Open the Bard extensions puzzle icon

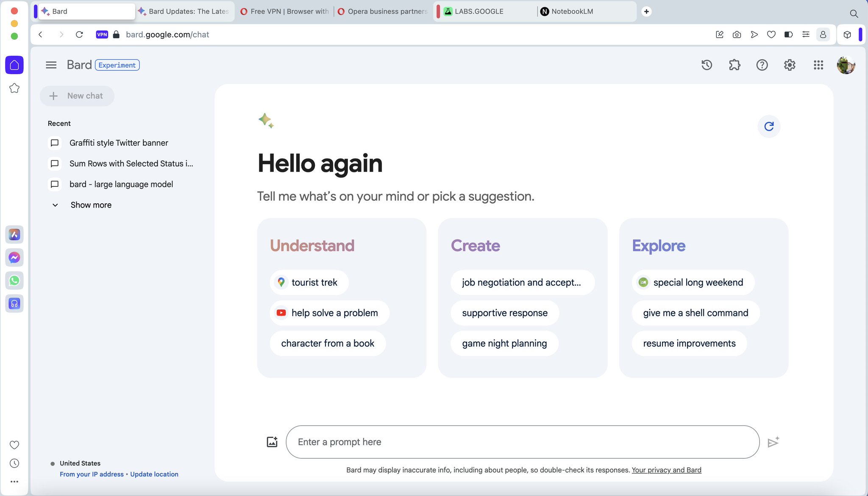734,65
